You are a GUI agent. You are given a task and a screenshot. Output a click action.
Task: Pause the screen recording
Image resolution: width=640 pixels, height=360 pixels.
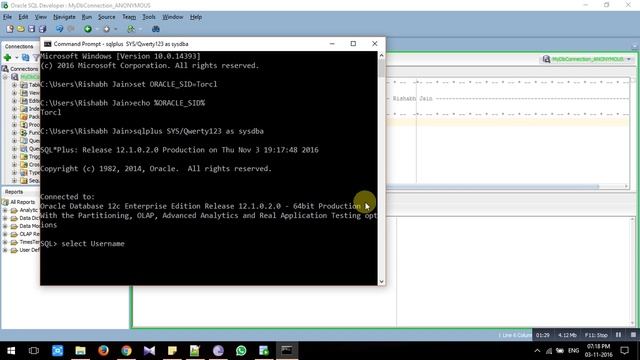point(618,335)
